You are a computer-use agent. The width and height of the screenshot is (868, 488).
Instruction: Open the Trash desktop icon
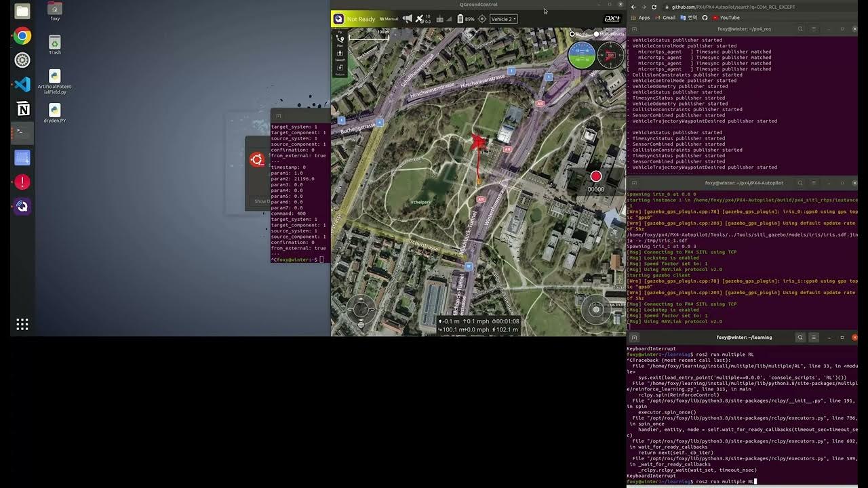click(55, 45)
